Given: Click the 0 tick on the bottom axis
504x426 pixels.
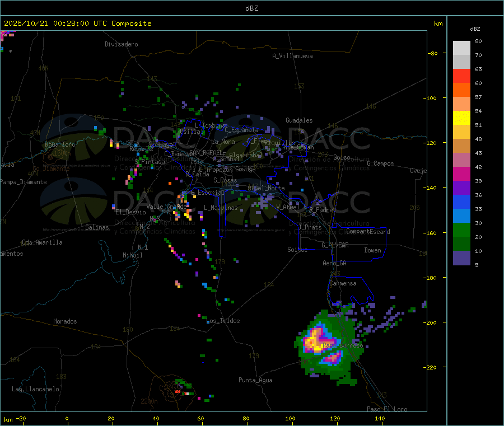Looking at the screenshot, I should pos(67,418).
